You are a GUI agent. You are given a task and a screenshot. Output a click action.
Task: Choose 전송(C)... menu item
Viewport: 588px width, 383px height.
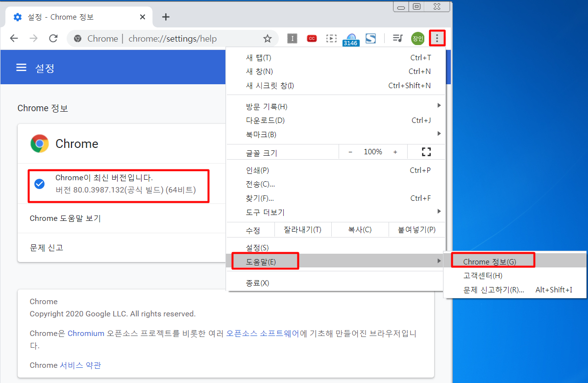(336, 184)
